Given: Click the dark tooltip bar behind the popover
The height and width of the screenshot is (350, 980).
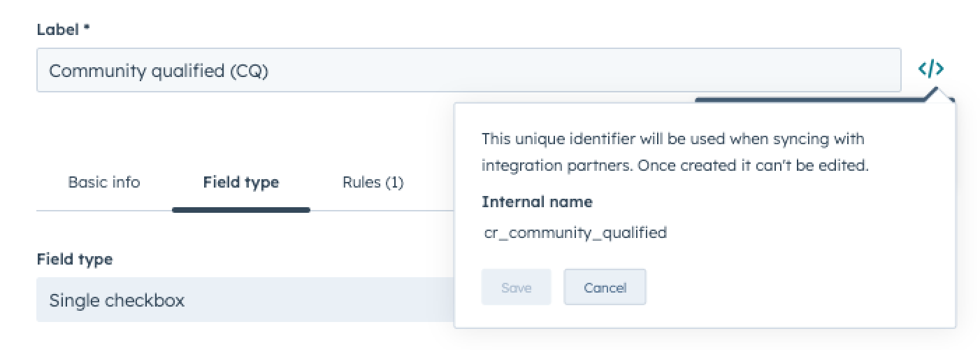Looking at the screenshot, I should [x=804, y=100].
